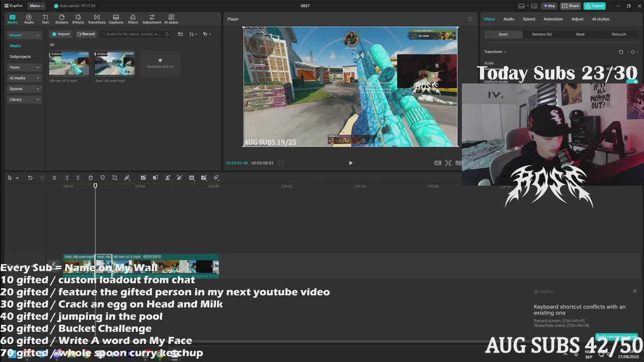This screenshot has width=644, height=362.
Task: Click the fullscreen icon in the player
Action: 438,163
